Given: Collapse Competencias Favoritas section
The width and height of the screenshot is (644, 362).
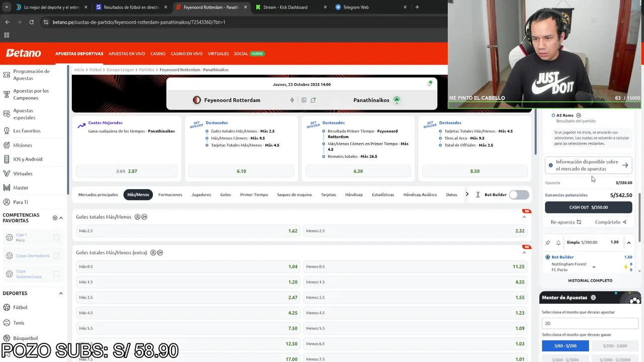Looking at the screenshot, I should point(61,218).
